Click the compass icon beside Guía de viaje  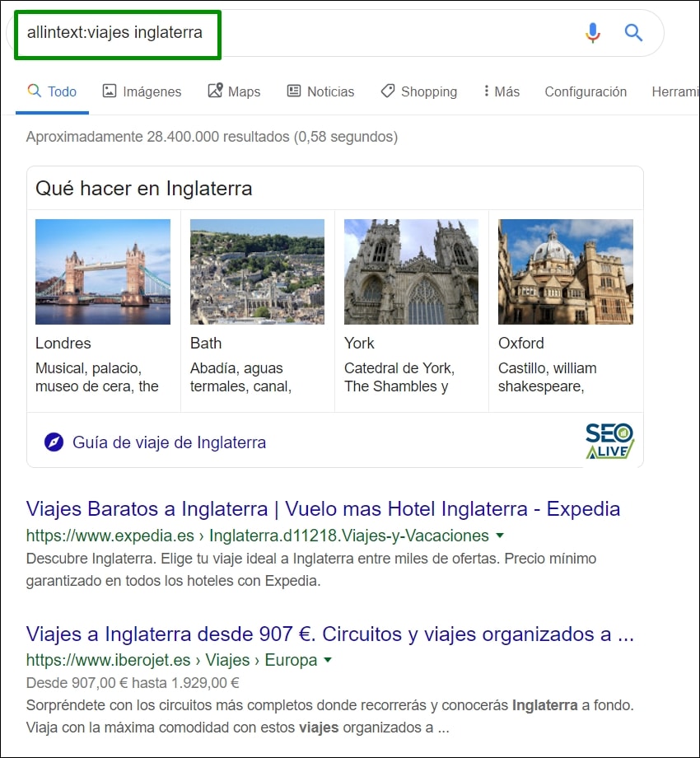[52, 442]
